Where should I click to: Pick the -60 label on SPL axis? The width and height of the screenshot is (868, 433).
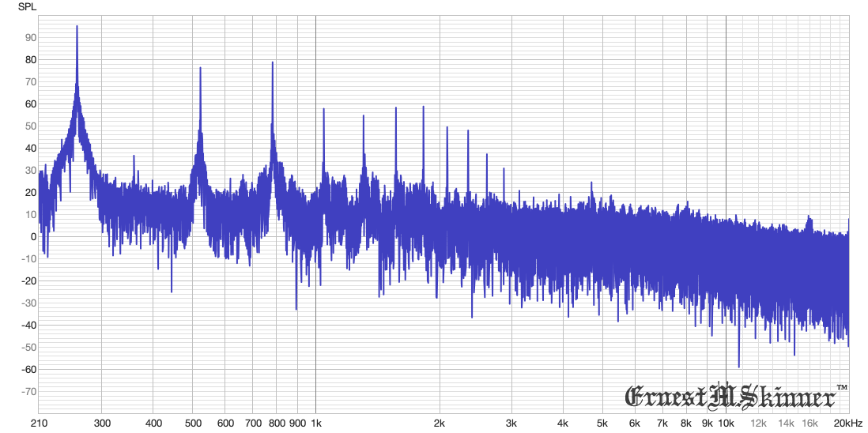(30, 370)
